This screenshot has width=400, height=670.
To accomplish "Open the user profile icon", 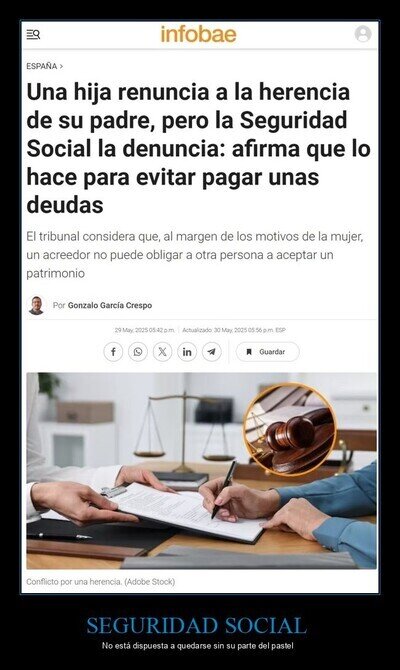I will point(363,34).
